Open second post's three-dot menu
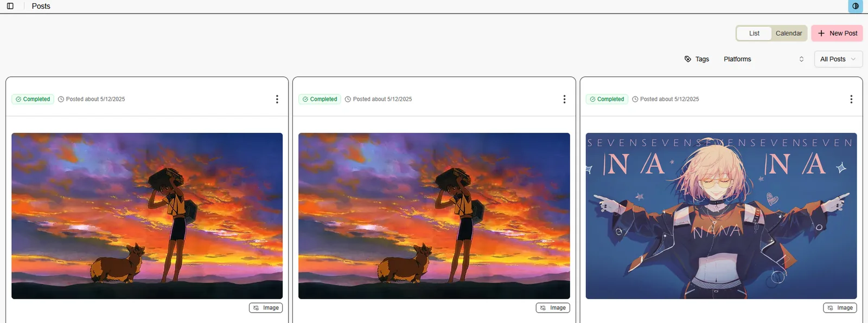This screenshot has width=868, height=323. (564, 99)
